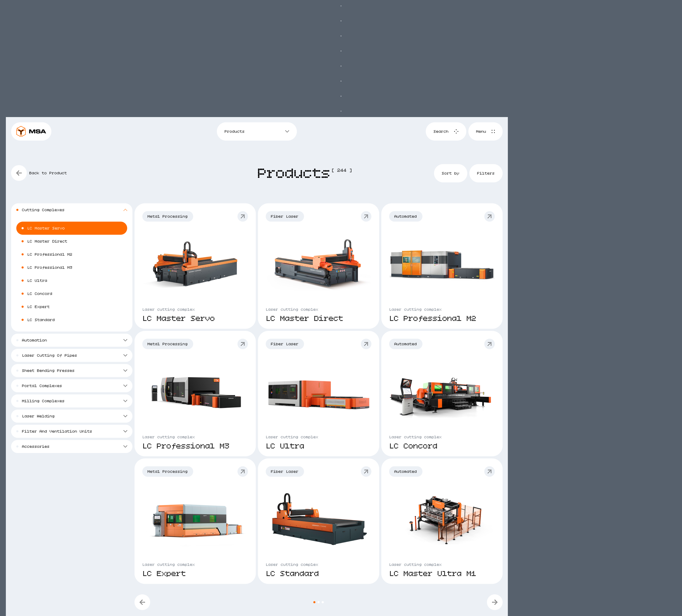Image resolution: width=682 pixels, height=616 pixels.
Task: Go to next page with right arrow
Action: tap(494, 602)
